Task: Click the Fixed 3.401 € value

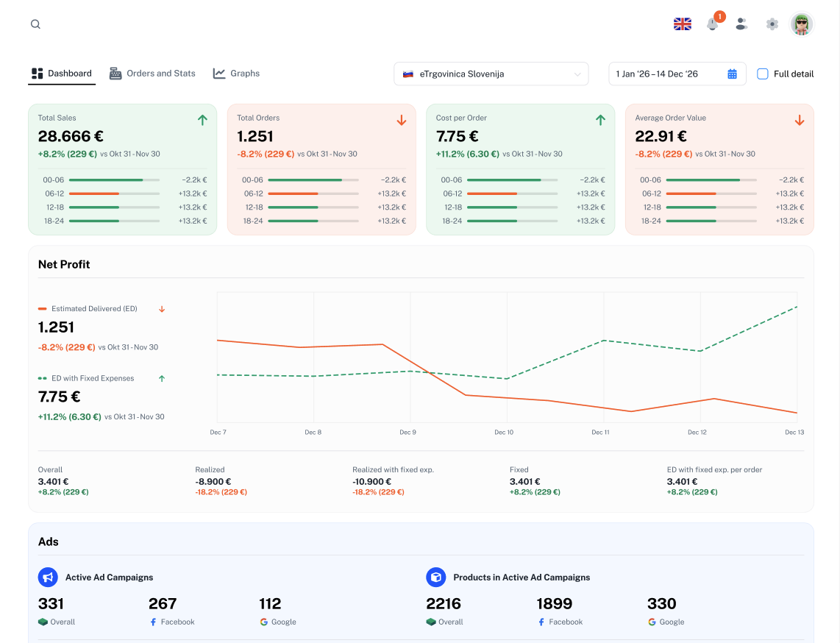Action: 524,482
